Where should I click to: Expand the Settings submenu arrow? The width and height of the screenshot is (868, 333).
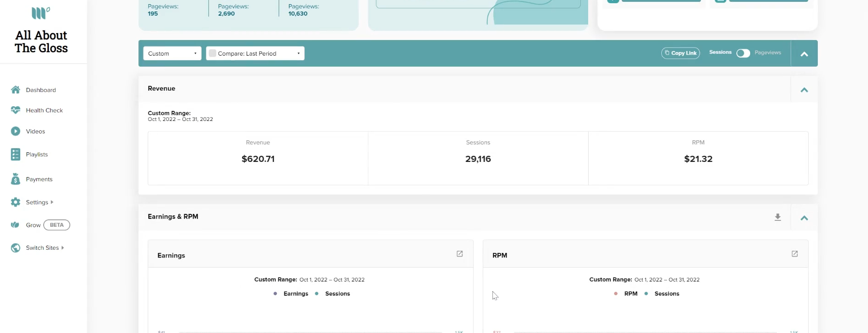pos(52,202)
